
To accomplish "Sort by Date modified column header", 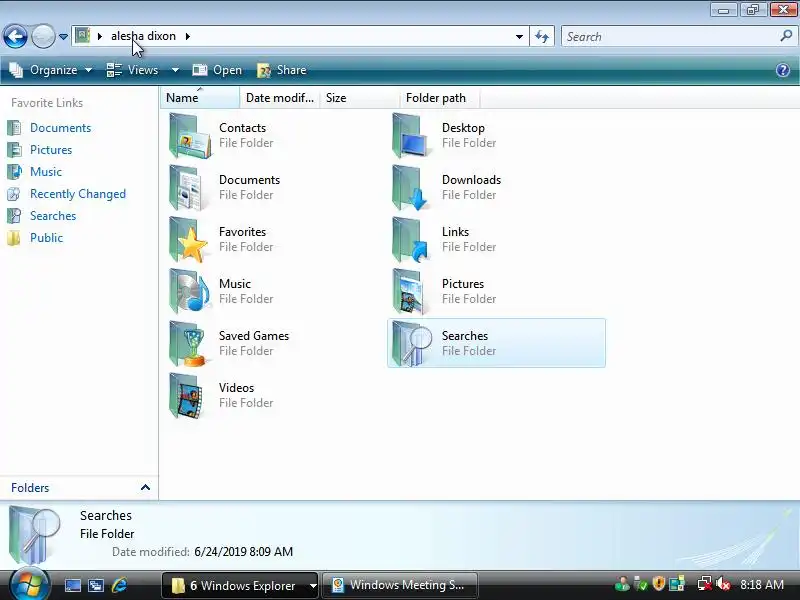I will (x=279, y=97).
